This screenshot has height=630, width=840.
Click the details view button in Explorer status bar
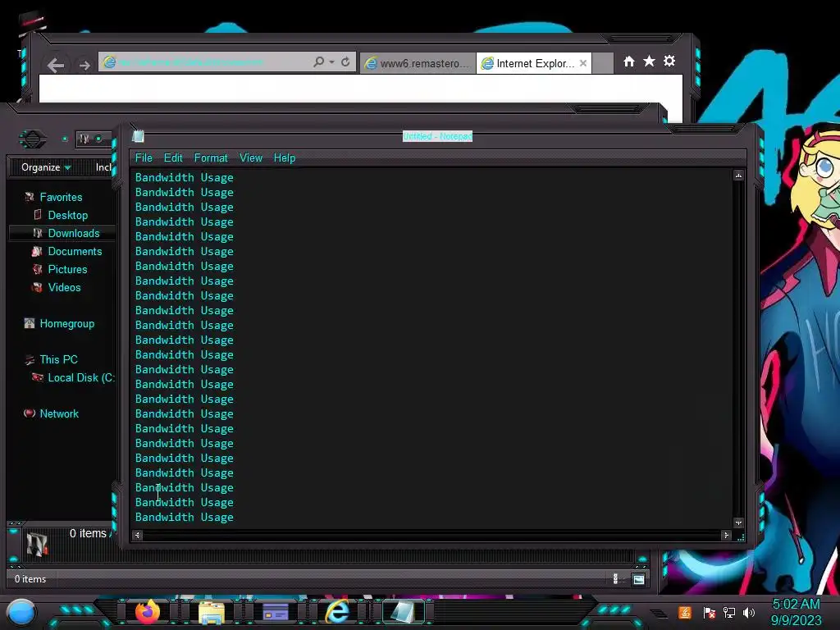(615, 579)
